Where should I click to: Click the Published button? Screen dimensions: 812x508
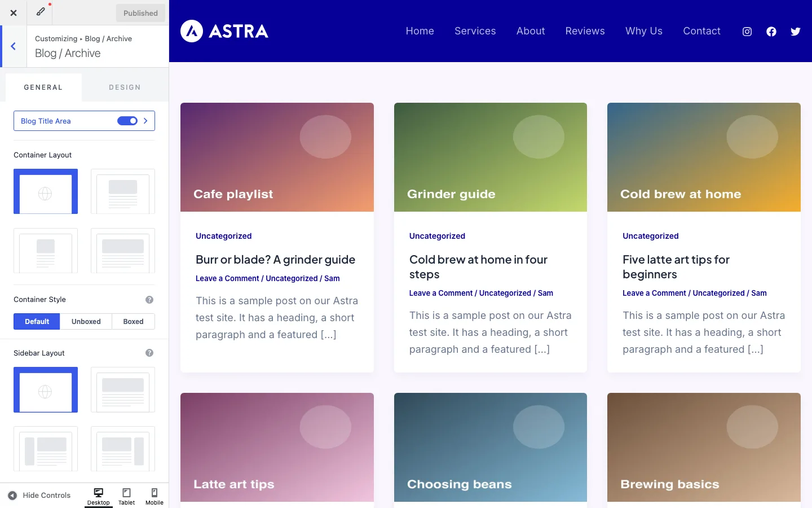click(141, 13)
